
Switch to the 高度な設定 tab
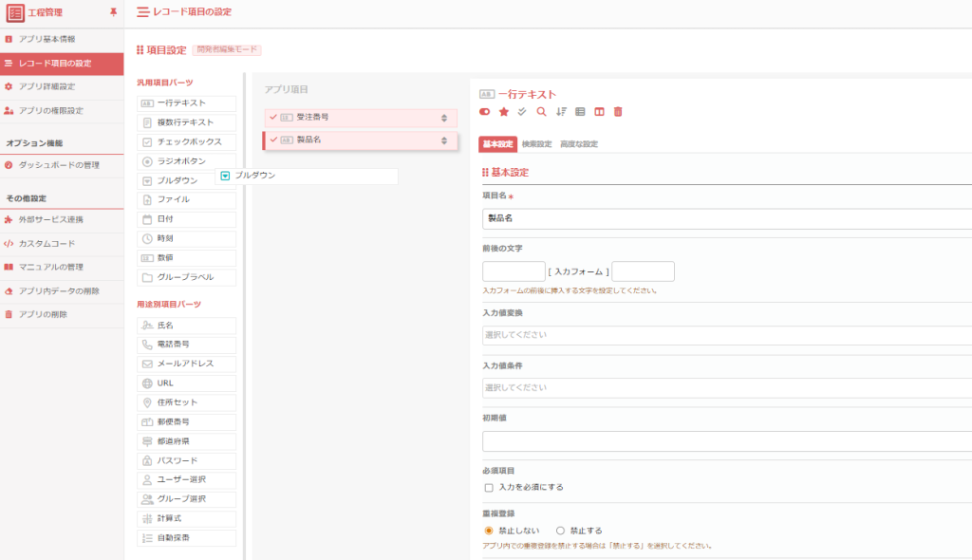click(x=579, y=144)
